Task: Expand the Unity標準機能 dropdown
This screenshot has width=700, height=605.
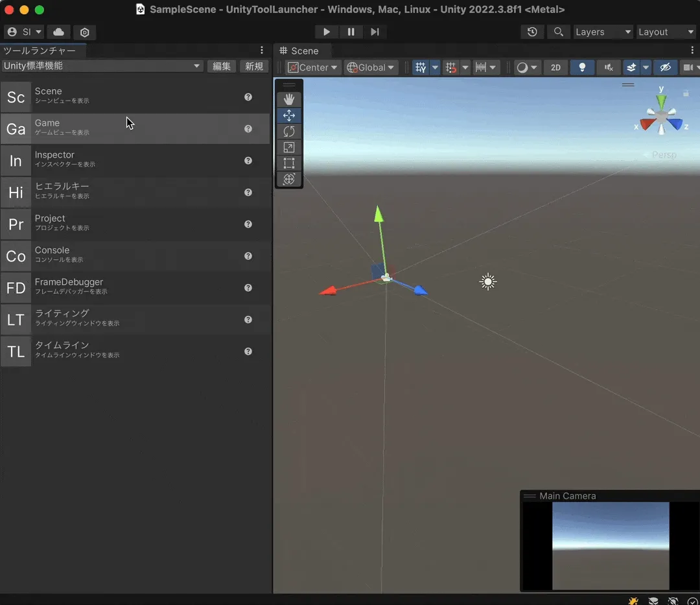Action: pos(102,66)
